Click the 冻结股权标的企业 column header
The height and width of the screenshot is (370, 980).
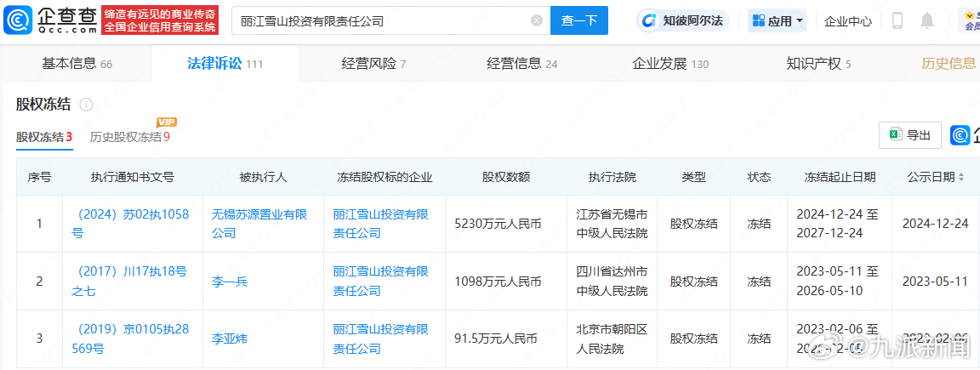[x=385, y=178]
